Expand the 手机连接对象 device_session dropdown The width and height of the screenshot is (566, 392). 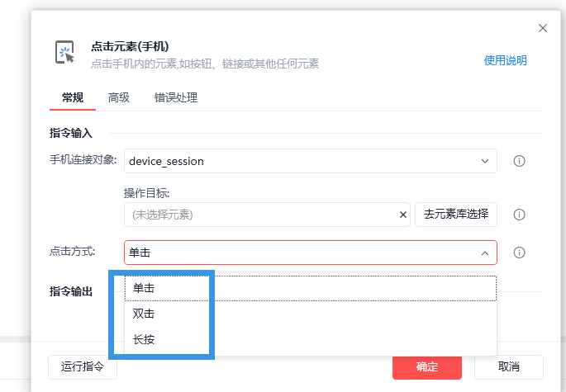pyautogui.click(x=484, y=161)
